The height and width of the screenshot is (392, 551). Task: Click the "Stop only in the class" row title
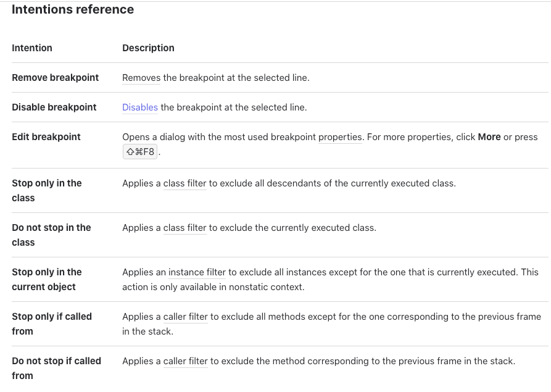coord(47,191)
